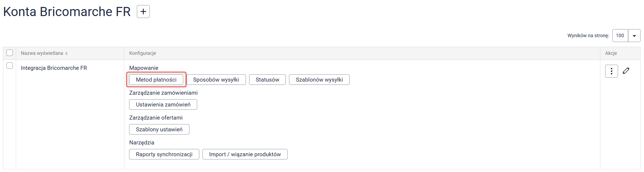Edit integration with the pencil icon

tap(626, 71)
